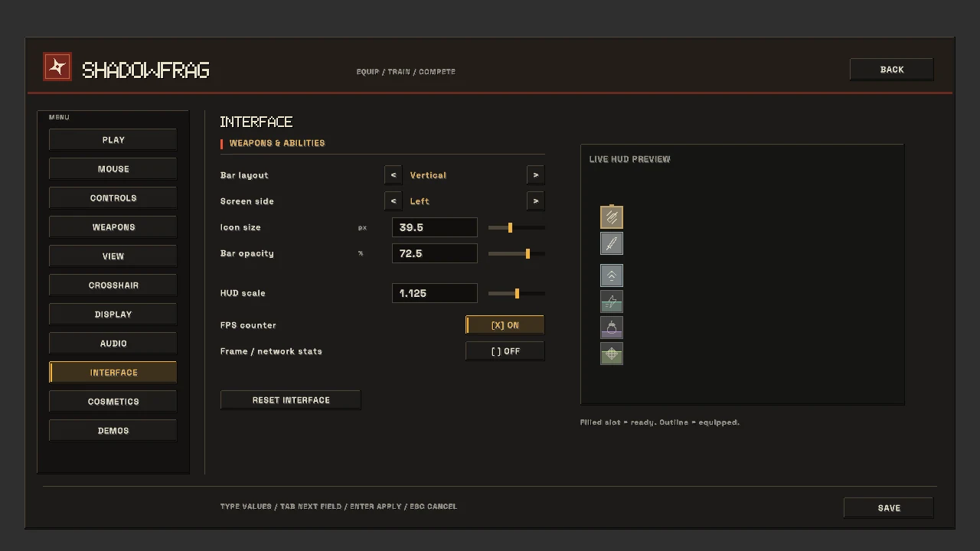This screenshot has height=551, width=980.
Task: Select the equipped slashing weapon slot in HUD preview
Action: pyautogui.click(x=612, y=217)
